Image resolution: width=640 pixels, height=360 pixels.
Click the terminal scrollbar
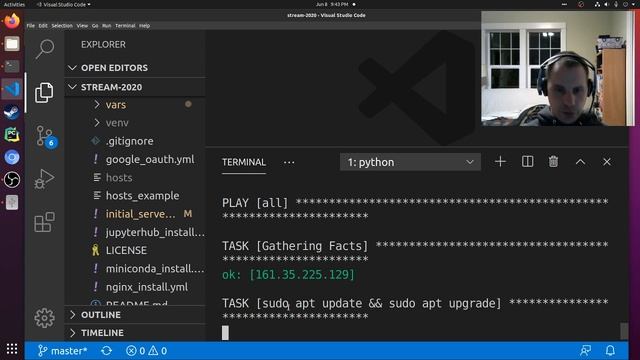(624, 331)
